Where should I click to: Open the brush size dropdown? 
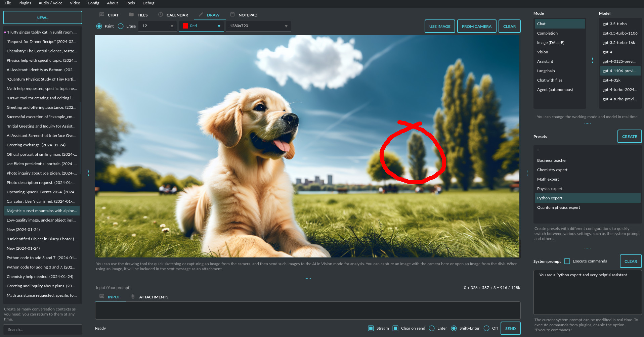click(x=157, y=26)
